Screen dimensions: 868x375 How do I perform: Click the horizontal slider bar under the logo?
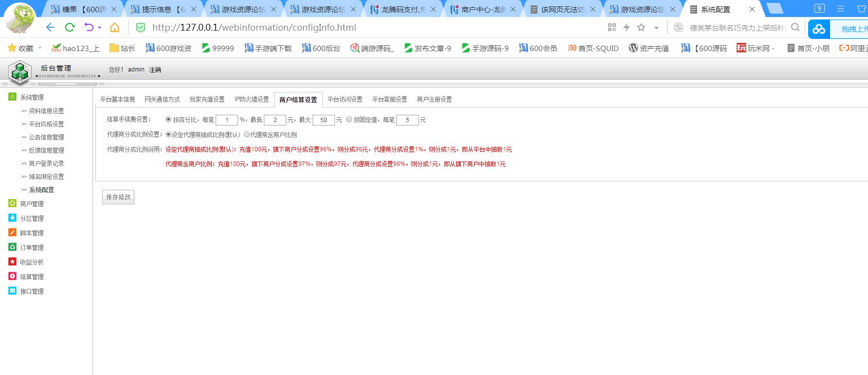(x=67, y=84)
